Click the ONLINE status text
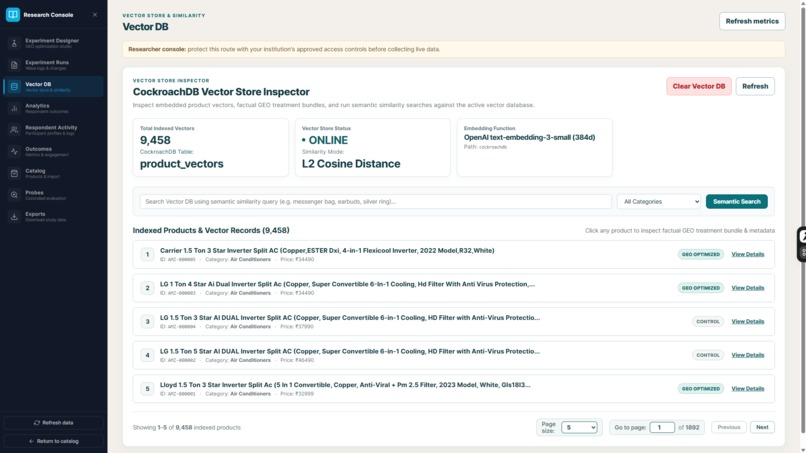The image size is (806, 453). click(x=325, y=140)
